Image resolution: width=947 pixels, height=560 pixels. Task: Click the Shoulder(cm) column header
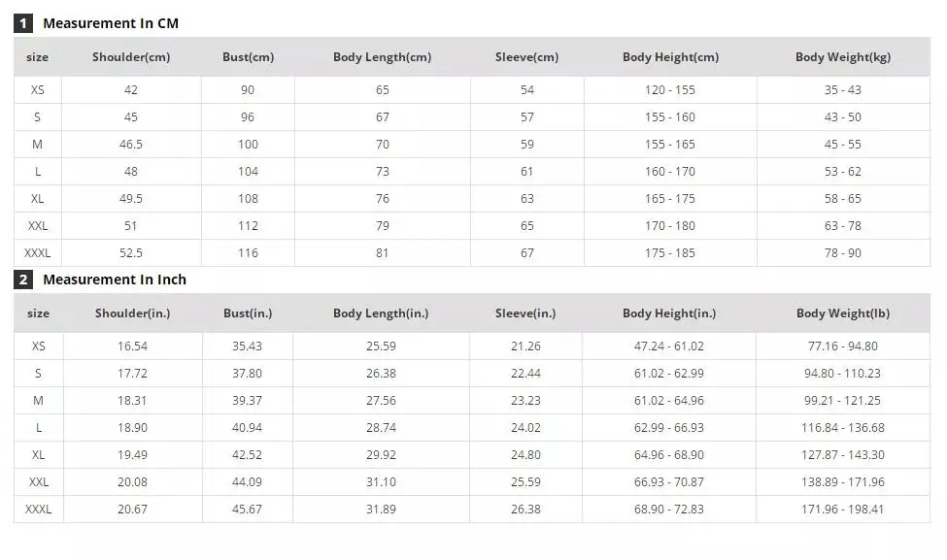coord(131,57)
